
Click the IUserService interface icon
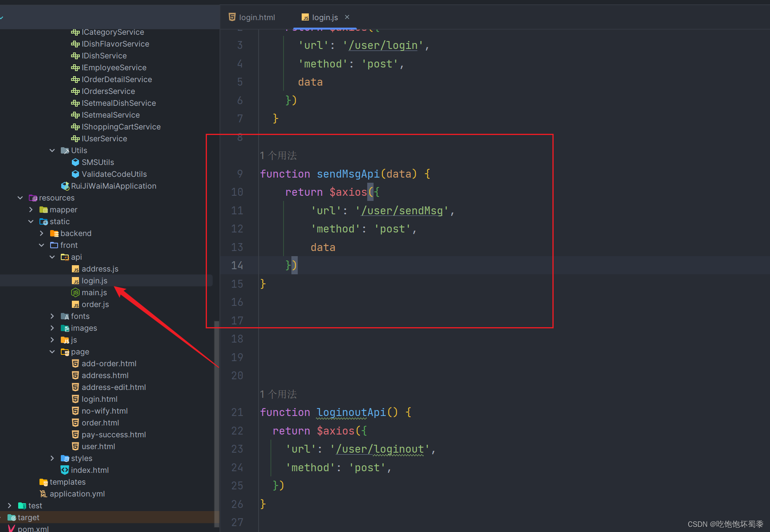pos(75,139)
